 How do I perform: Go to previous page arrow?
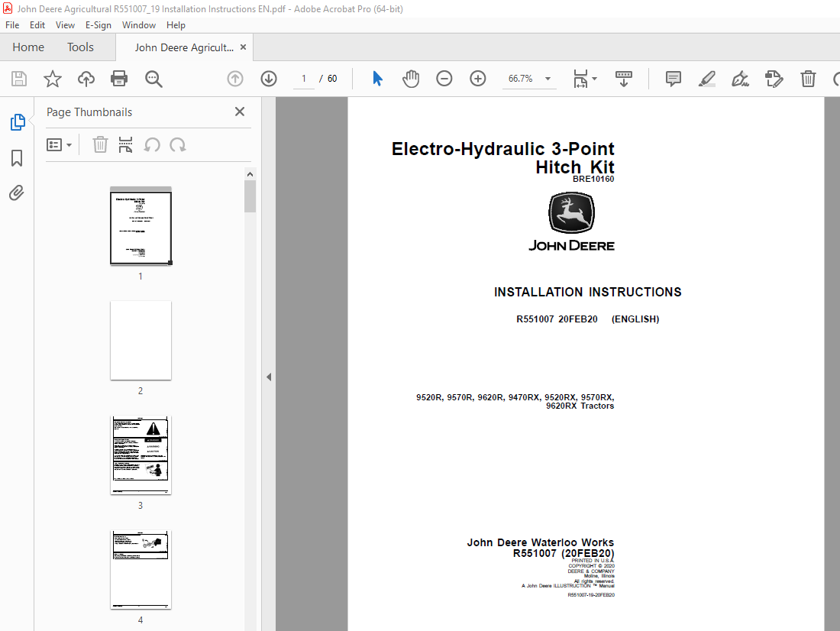[x=235, y=79]
